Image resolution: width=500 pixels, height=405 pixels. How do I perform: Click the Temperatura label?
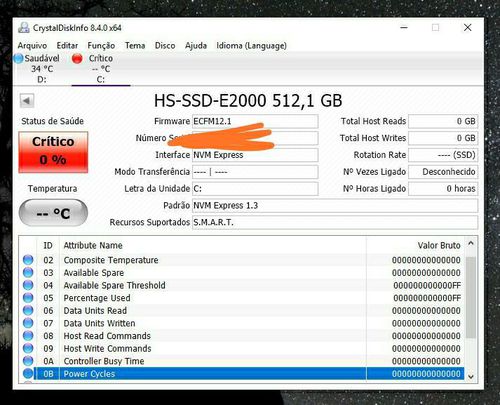(x=53, y=189)
